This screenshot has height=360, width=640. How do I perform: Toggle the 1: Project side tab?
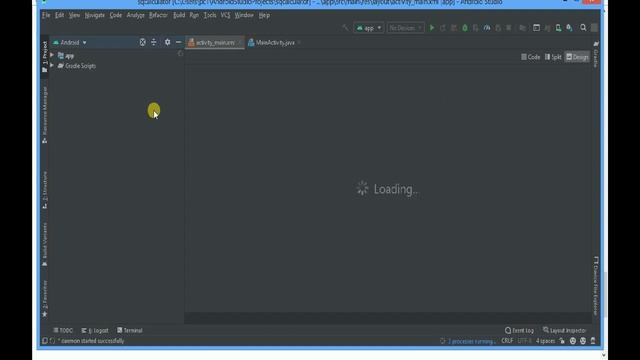click(45, 57)
